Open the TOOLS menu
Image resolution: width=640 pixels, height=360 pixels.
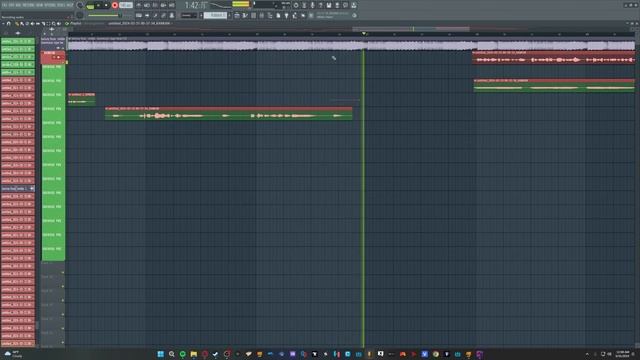click(60, 5)
